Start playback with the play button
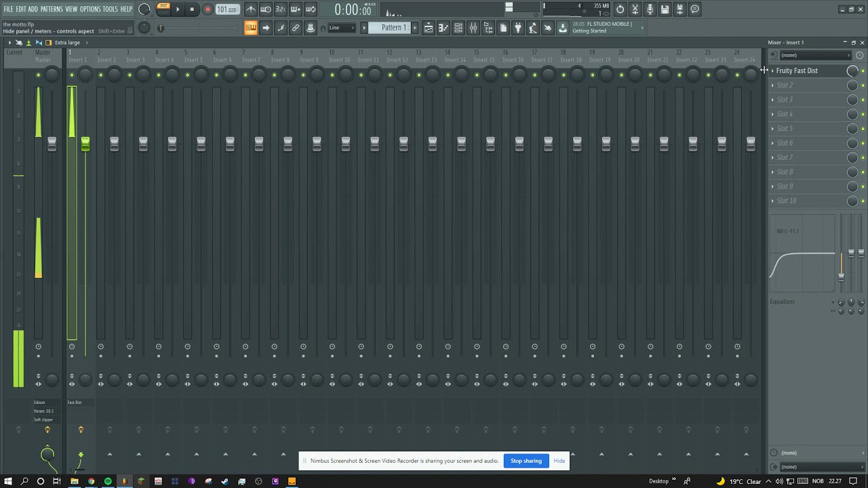Screen dimensions: 868x488 [x=178, y=9]
